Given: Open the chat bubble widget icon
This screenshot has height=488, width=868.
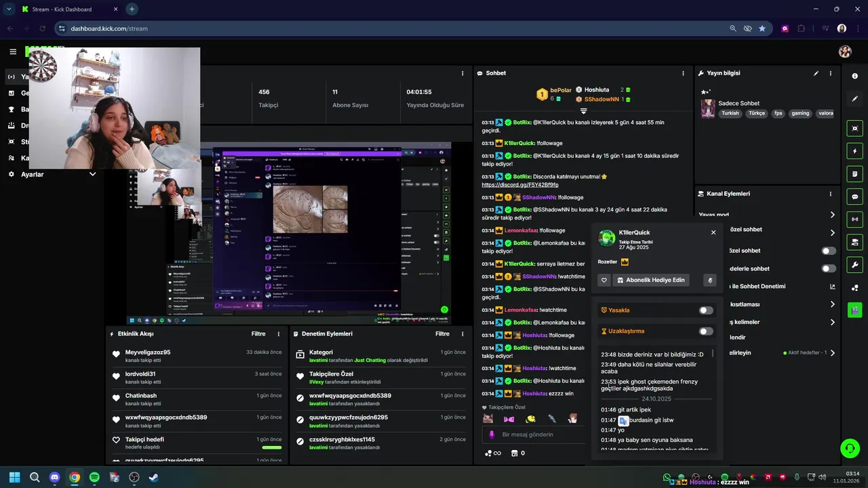Looking at the screenshot, I should point(854,197).
